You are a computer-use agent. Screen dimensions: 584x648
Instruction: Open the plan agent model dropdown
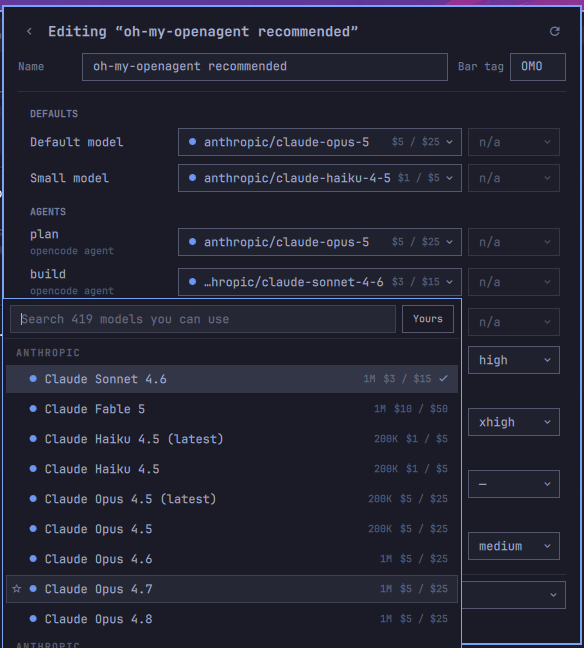point(319,242)
